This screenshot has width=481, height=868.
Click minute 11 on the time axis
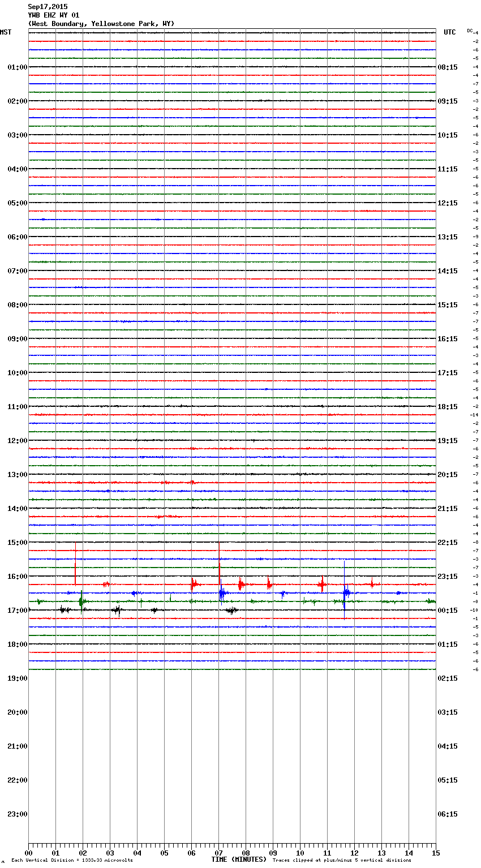pos(327,853)
